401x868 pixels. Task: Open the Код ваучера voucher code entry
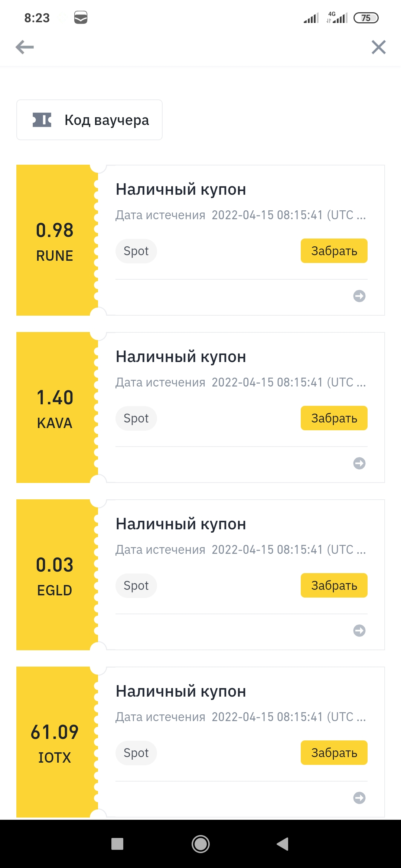89,120
